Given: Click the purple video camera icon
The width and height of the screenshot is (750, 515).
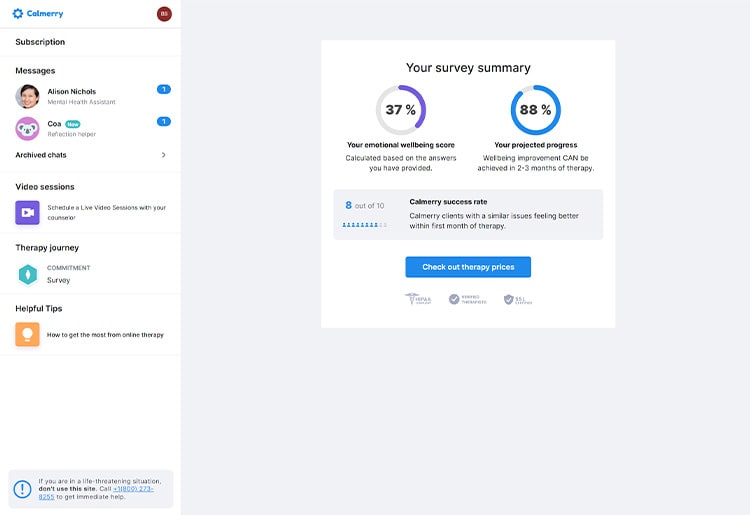Looking at the screenshot, I should (x=27, y=213).
